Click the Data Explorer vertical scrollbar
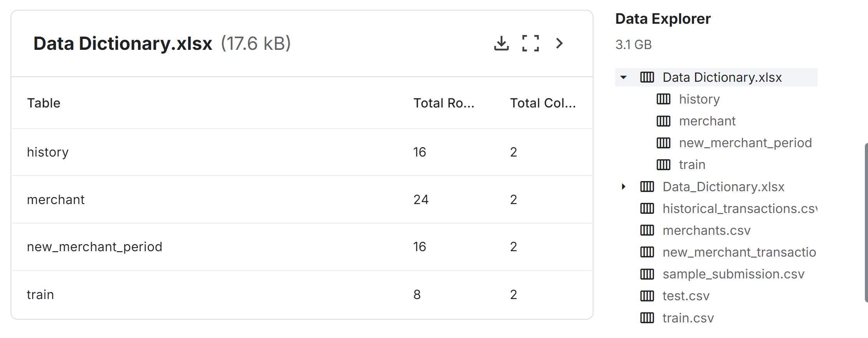The height and width of the screenshot is (338, 868). 866,223
